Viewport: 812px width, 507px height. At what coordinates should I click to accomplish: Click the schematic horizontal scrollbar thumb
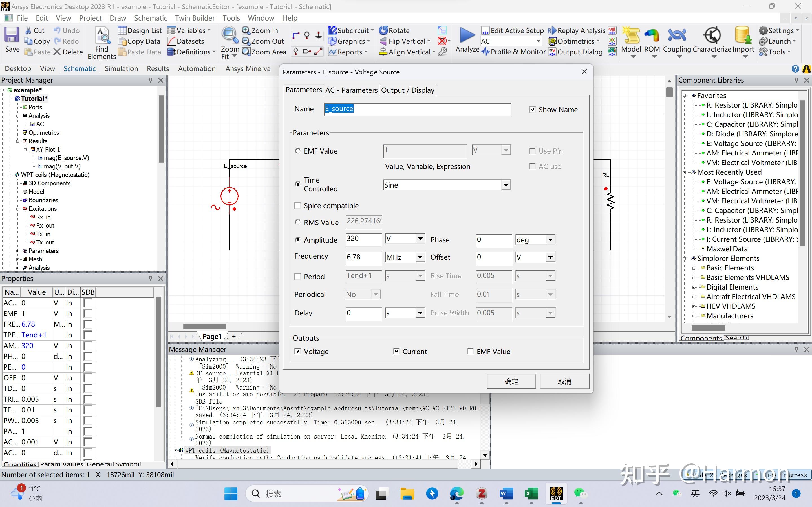pos(204,327)
